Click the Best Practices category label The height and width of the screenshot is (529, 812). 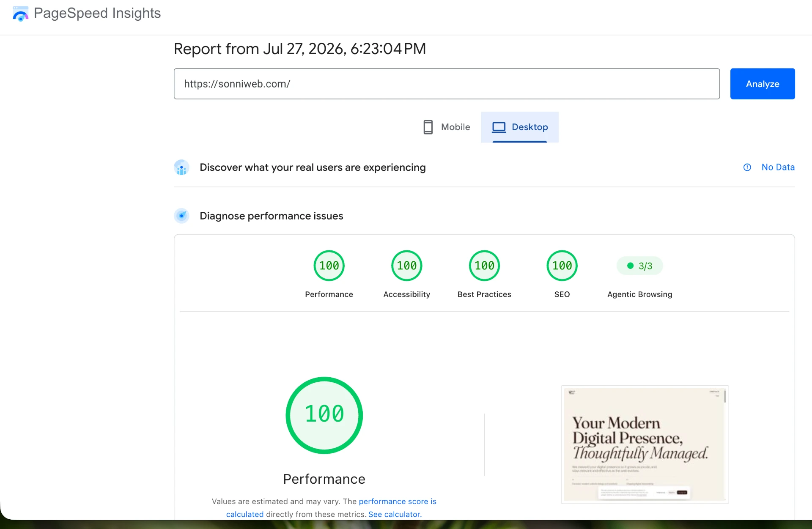pos(484,294)
